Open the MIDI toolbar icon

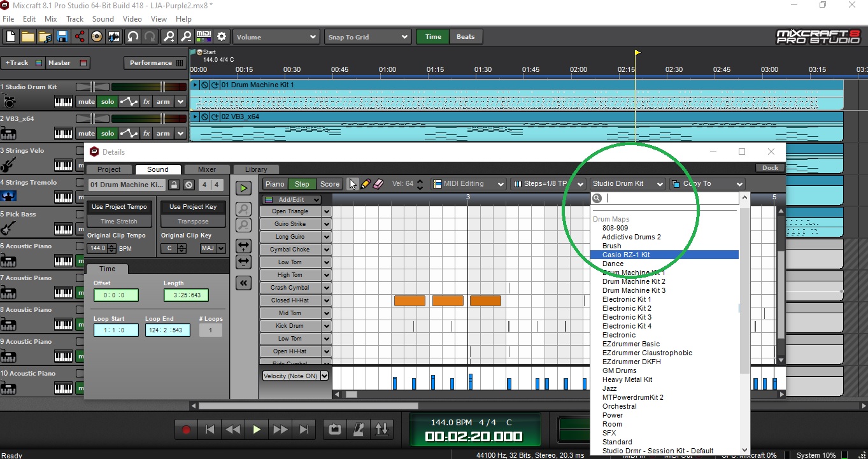204,37
